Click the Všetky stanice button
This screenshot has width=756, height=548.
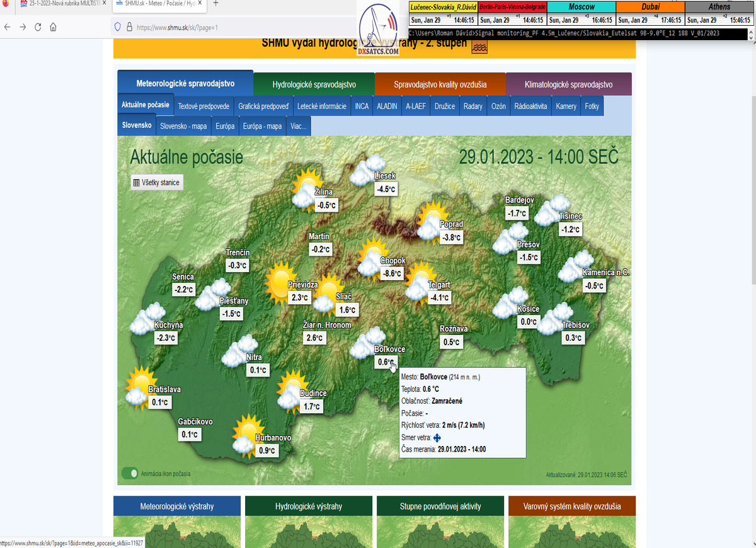[156, 183]
